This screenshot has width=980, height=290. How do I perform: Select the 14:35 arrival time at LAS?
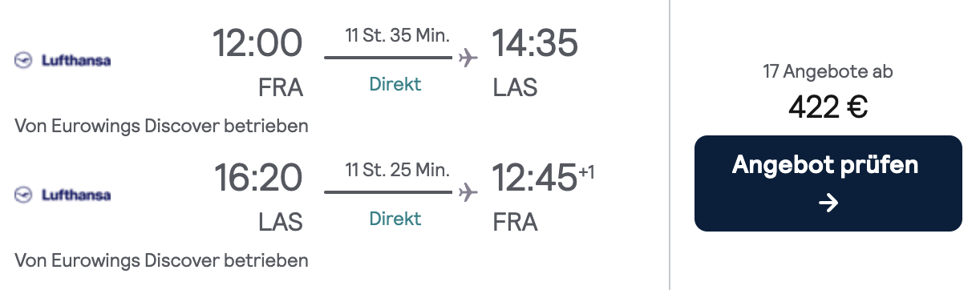coord(534,43)
